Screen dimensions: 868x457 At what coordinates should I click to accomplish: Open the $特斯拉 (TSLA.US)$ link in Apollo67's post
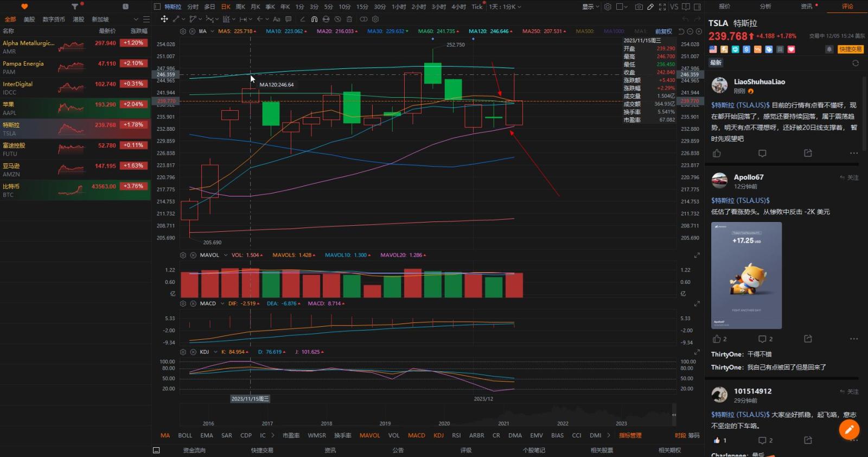coord(741,200)
